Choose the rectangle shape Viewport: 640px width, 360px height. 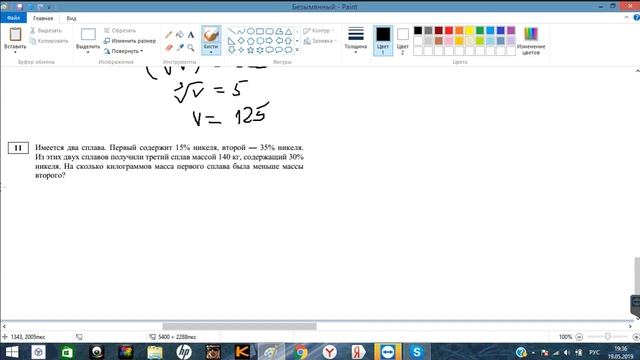click(x=260, y=31)
